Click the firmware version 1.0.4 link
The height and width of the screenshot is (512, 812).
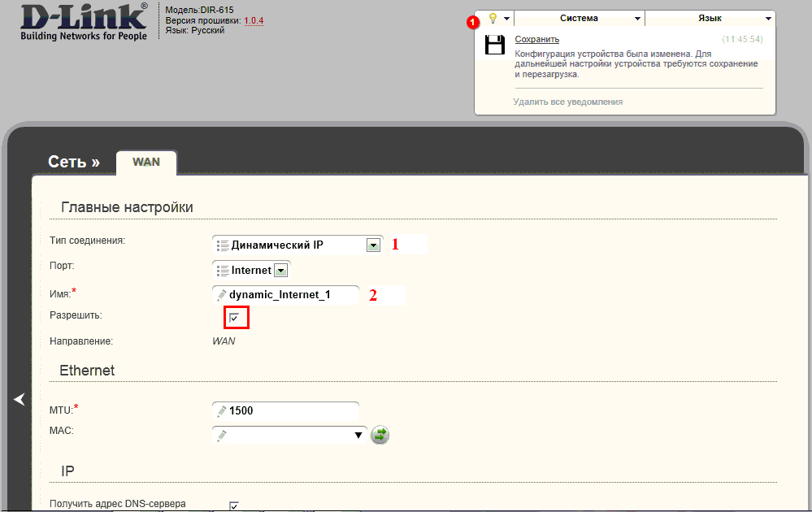pos(254,20)
